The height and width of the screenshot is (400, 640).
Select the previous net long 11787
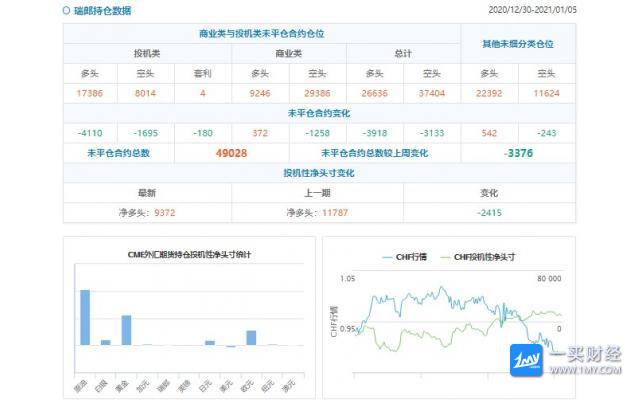(x=335, y=213)
